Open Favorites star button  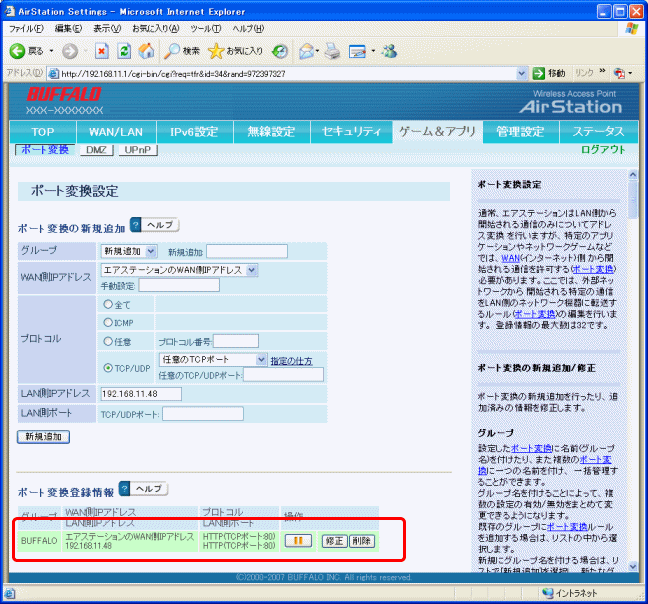pos(235,51)
